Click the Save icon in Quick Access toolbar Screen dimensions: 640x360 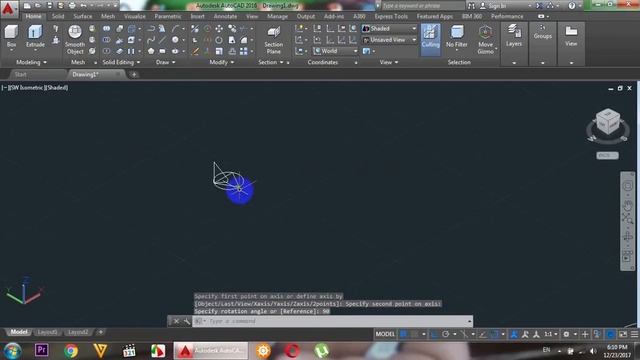[x=49, y=6]
